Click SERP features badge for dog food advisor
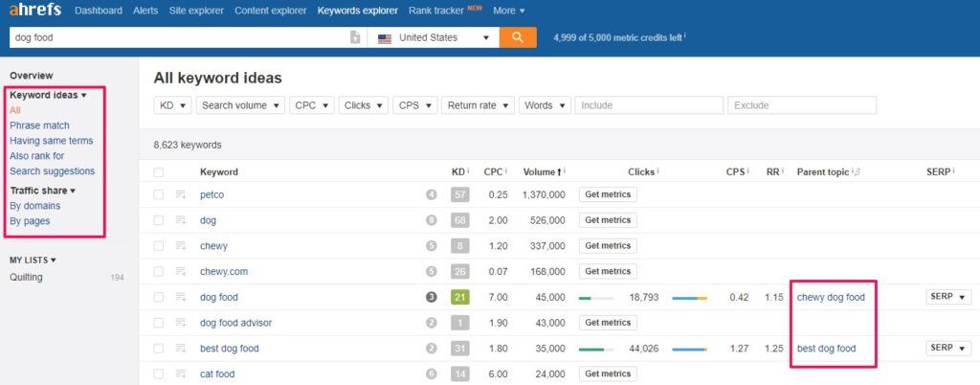This screenshot has width=980, height=385. click(x=432, y=323)
